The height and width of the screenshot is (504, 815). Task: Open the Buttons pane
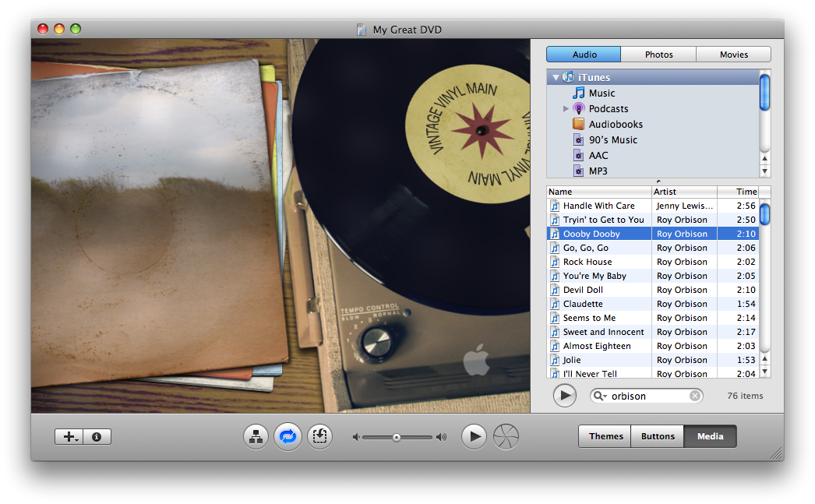pos(658,436)
